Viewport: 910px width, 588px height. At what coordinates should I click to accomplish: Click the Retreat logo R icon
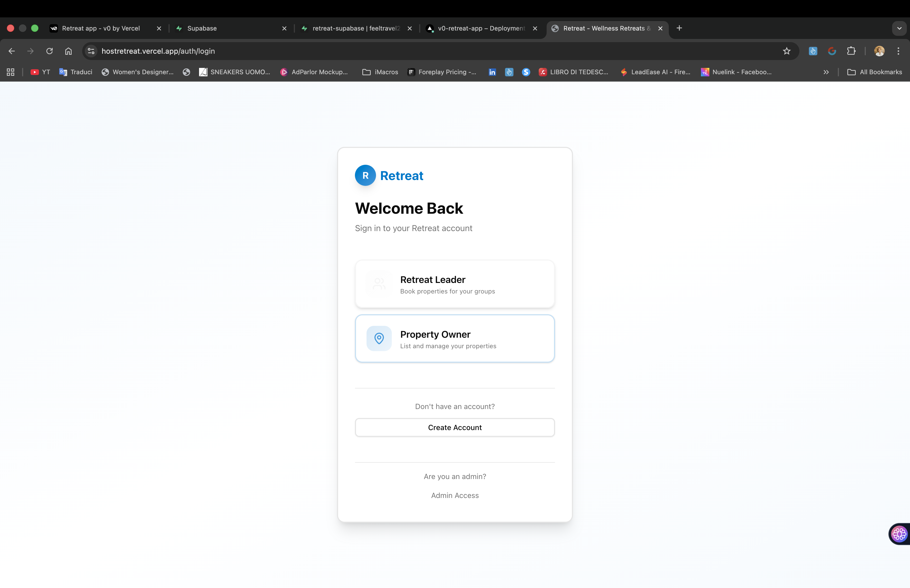pos(365,176)
